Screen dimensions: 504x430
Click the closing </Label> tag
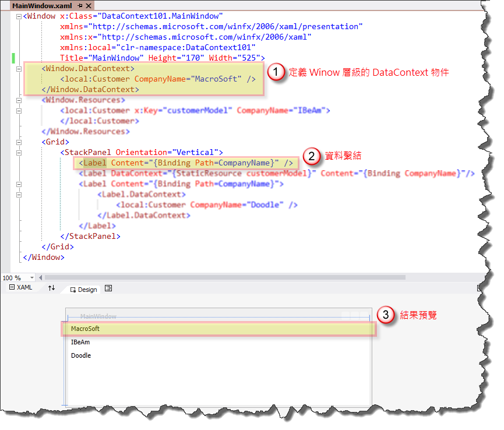coord(97,226)
